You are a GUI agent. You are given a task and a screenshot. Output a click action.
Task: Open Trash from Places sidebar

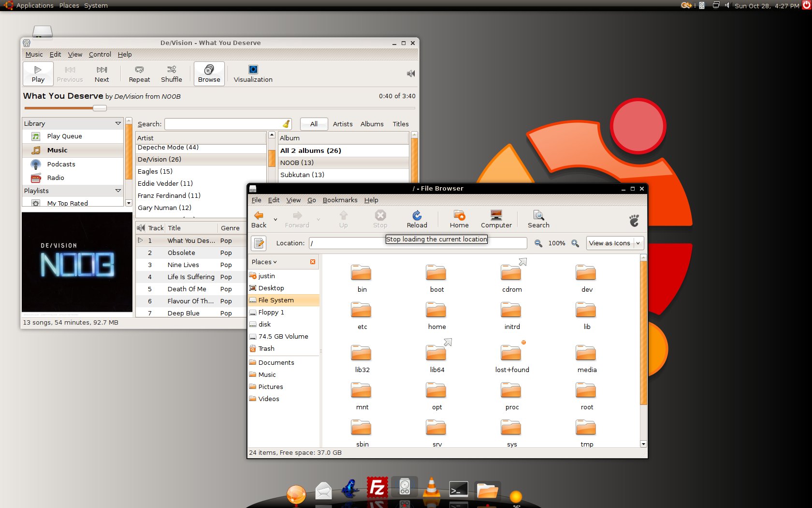tap(284, 348)
